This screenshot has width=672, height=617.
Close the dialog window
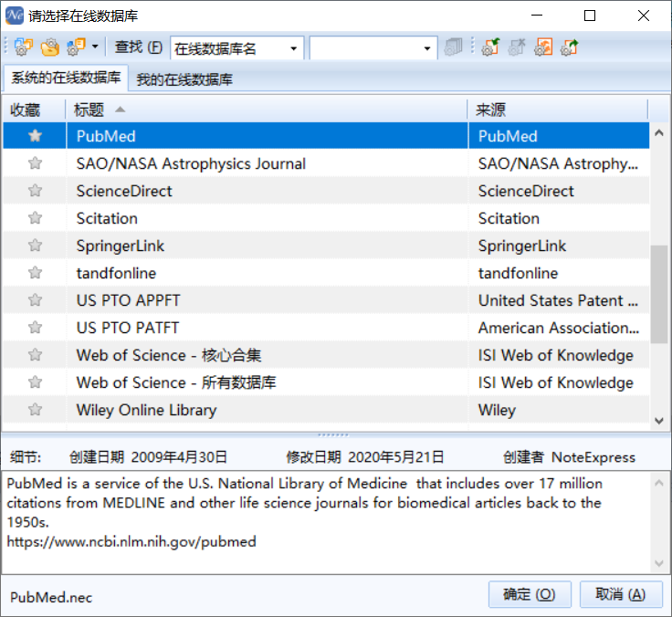tap(644, 16)
